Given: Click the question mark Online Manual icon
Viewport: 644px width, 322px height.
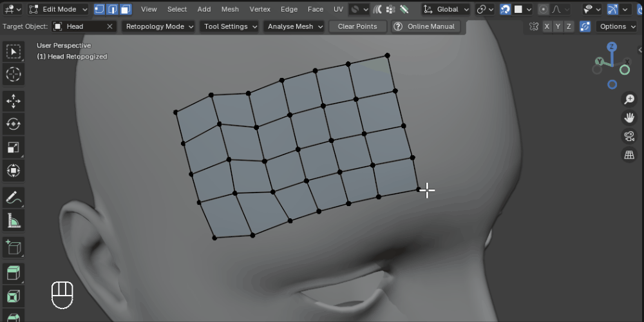Looking at the screenshot, I should coord(397,26).
